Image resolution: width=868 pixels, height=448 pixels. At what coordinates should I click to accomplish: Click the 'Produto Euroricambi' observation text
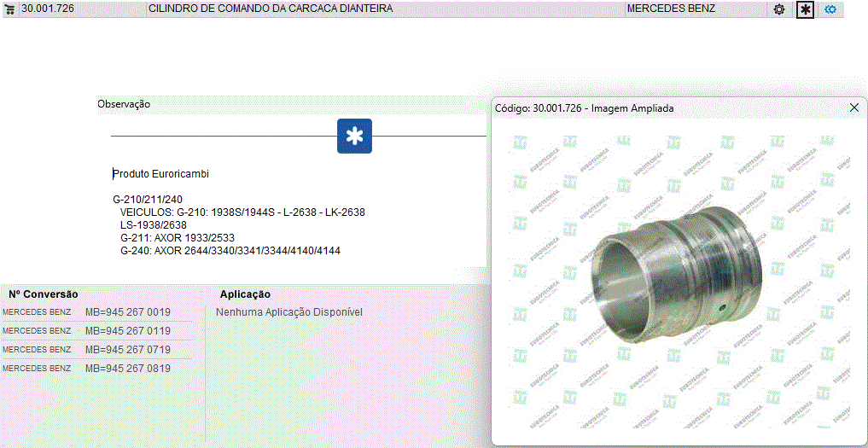(x=161, y=174)
